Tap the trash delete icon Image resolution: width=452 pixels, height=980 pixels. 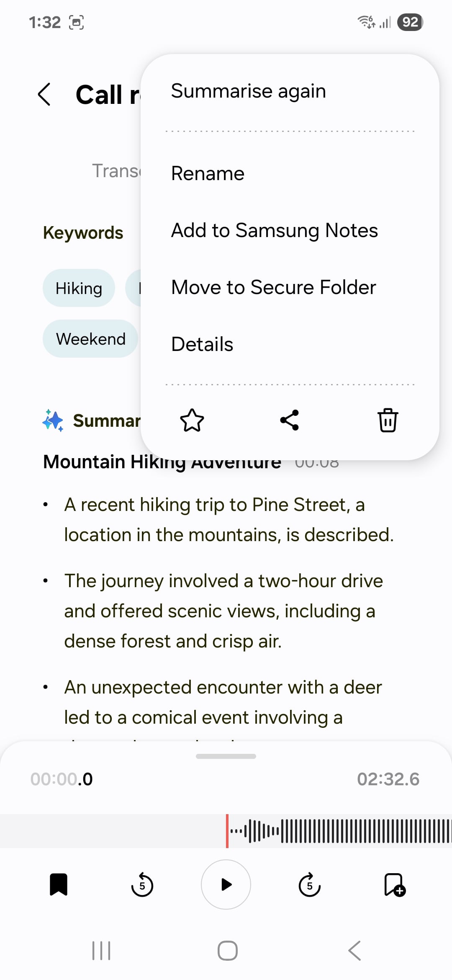(388, 420)
